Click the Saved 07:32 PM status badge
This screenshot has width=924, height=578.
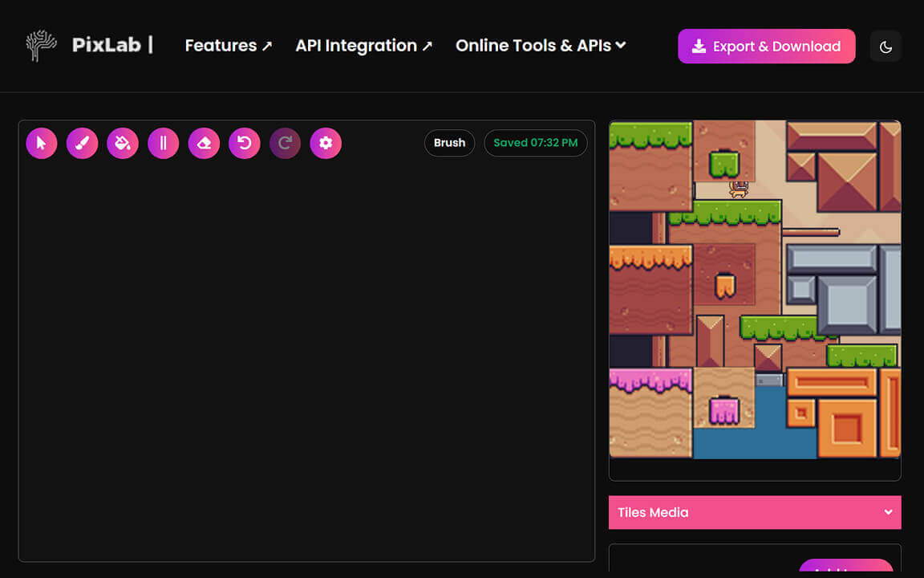click(x=535, y=143)
